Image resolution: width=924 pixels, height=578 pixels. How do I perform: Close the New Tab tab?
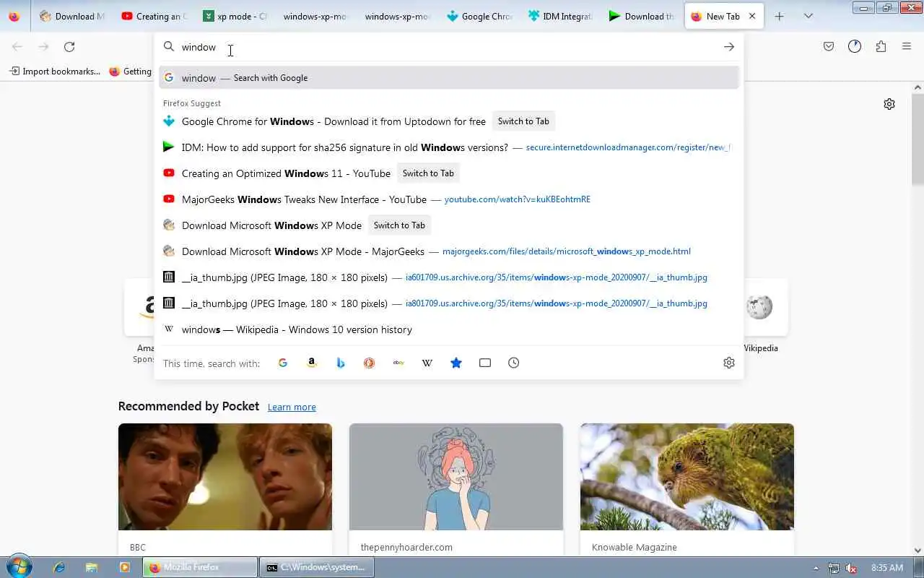pos(752,16)
